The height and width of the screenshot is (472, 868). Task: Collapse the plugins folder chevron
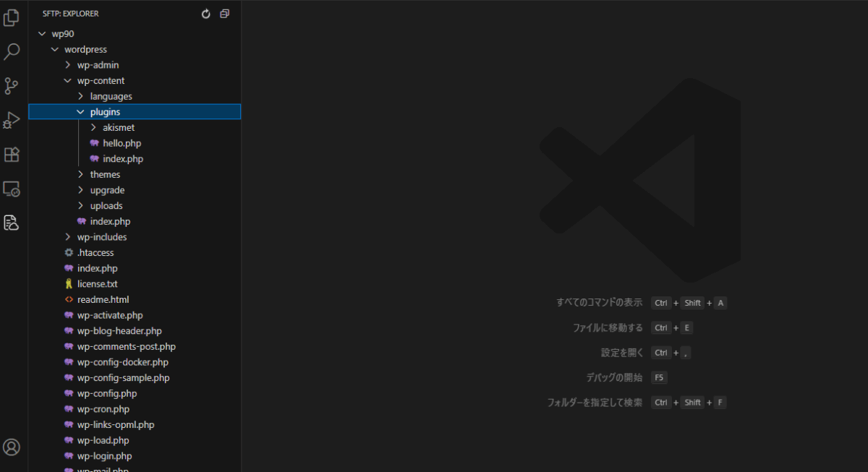tap(81, 112)
